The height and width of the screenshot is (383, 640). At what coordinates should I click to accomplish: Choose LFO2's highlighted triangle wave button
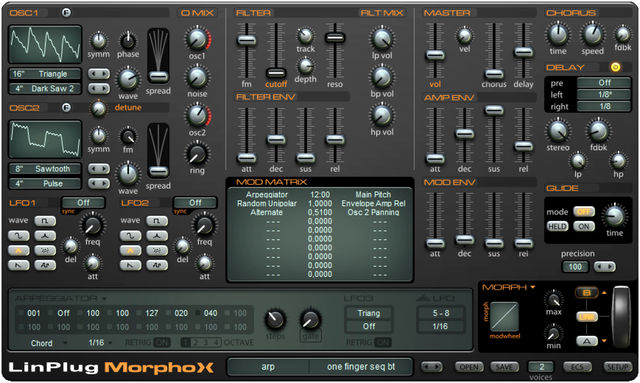131,251
